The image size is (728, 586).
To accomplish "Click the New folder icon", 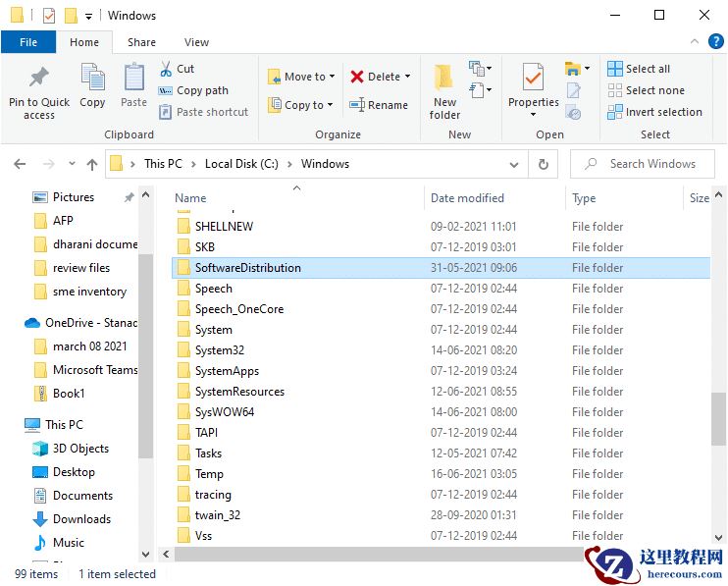I will (x=443, y=78).
